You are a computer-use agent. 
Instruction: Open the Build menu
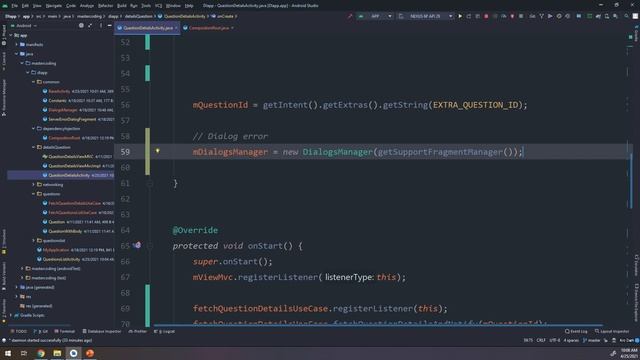[x=122, y=6]
